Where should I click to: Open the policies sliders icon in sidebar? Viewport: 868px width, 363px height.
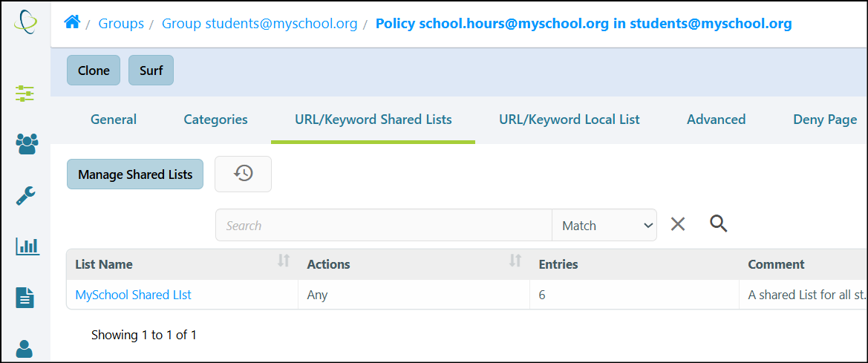click(25, 94)
